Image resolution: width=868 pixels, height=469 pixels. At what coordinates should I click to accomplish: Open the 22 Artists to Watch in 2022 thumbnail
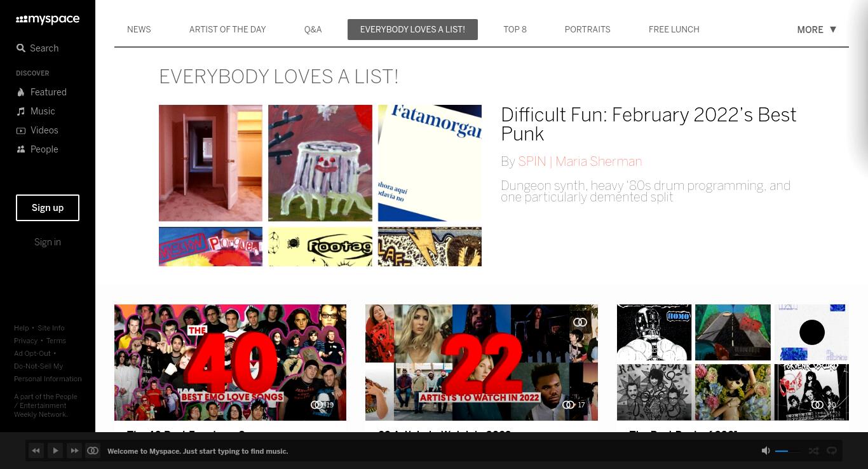tap(481, 362)
